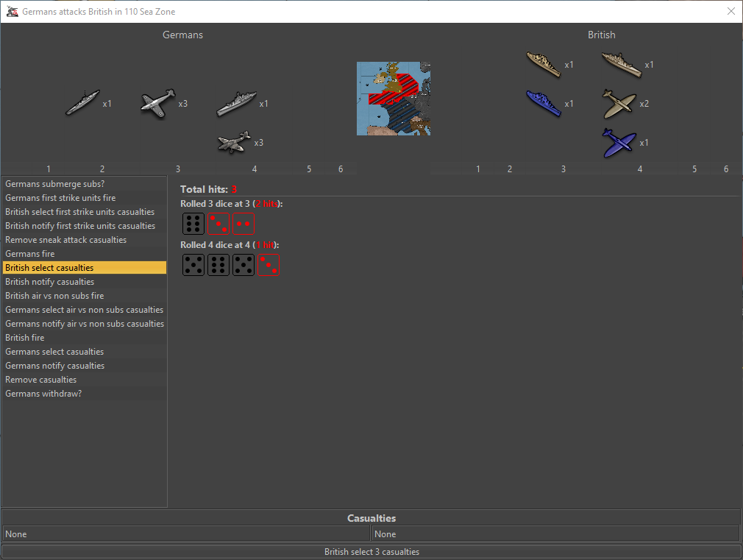Click the red three die in second roll
This screenshot has height=560, width=743.
(x=269, y=265)
